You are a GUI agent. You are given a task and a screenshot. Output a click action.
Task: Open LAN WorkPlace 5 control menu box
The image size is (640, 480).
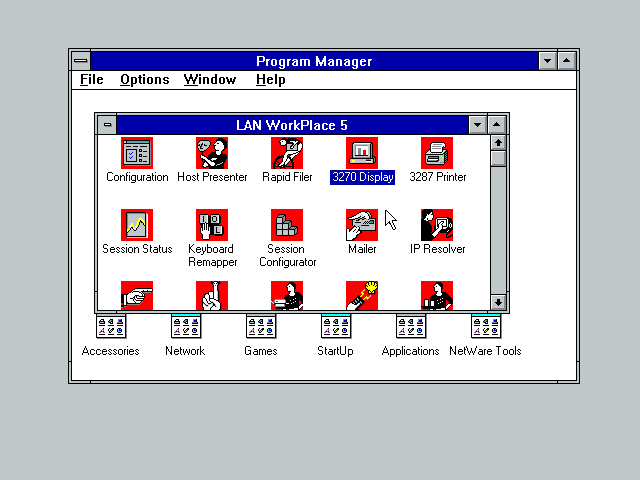click(107, 125)
